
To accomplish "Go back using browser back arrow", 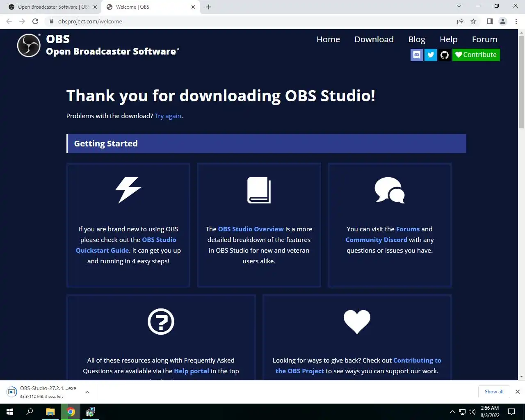I will pyautogui.click(x=9, y=21).
